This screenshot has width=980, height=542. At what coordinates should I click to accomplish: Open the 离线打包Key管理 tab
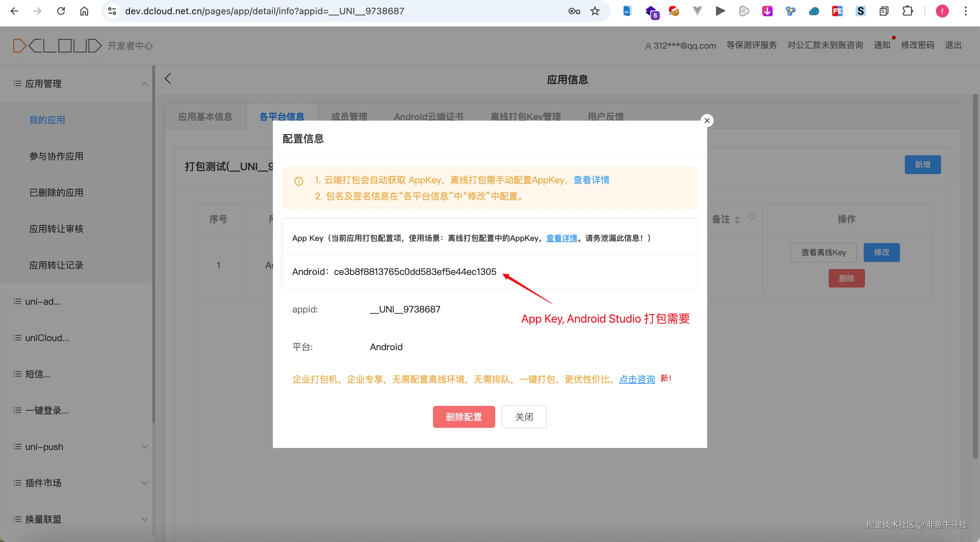[525, 116]
